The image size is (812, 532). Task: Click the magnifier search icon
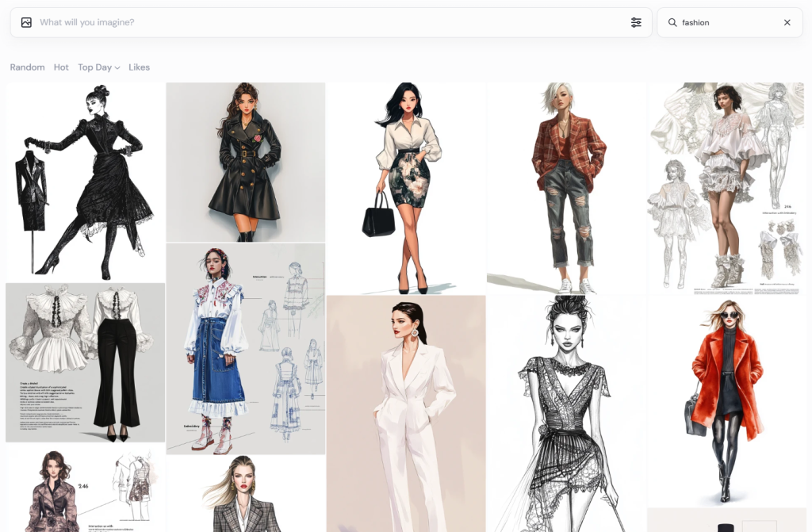click(x=672, y=23)
